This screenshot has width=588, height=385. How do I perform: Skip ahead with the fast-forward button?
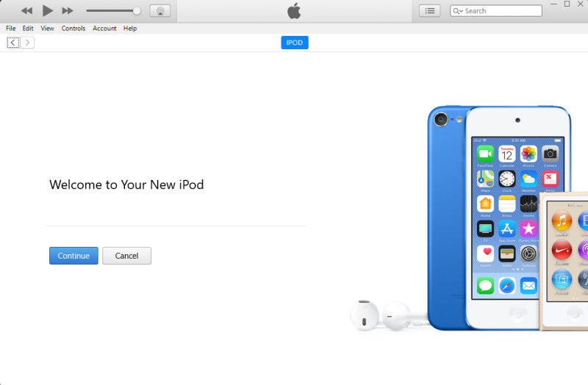[x=68, y=11]
